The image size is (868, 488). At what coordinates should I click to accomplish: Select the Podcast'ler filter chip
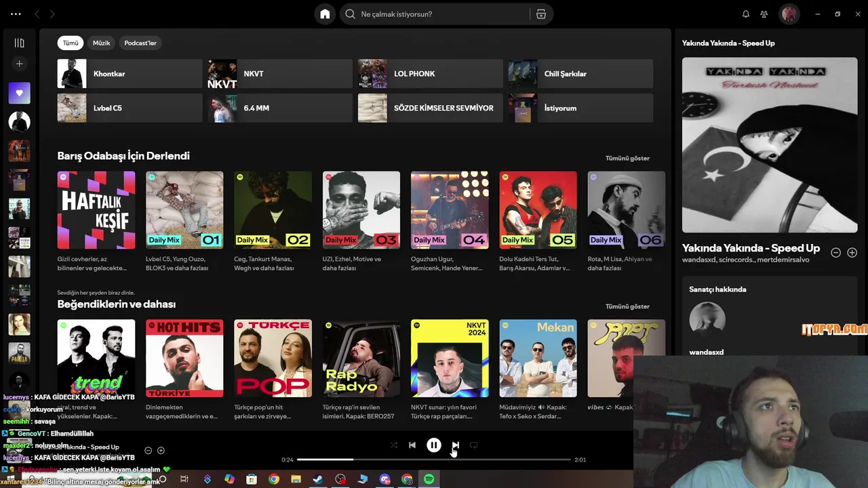(x=140, y=43)
